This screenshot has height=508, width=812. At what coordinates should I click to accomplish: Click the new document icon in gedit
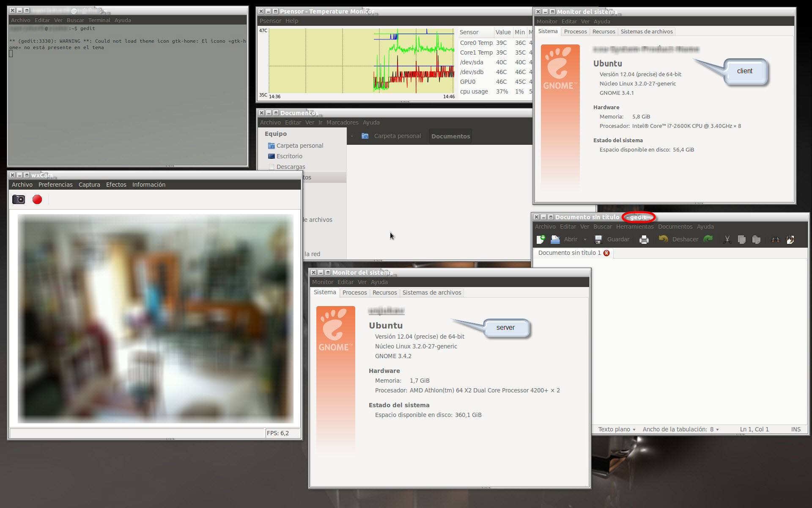point(540,240)
